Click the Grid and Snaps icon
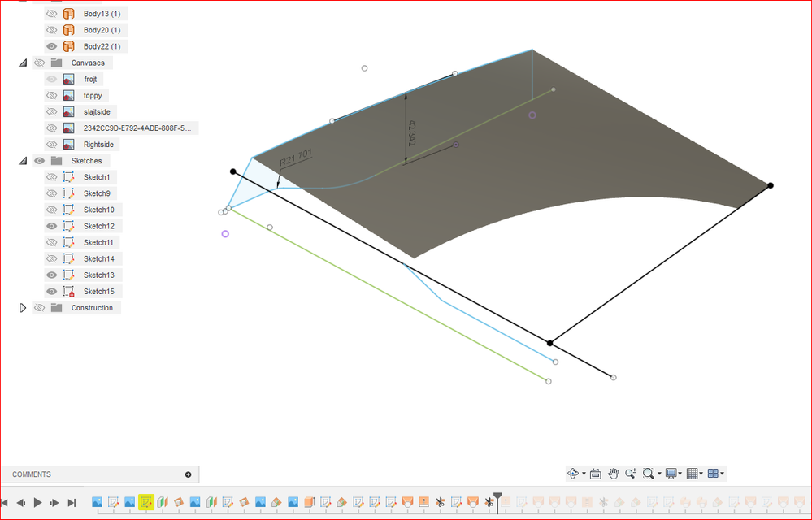 coord(692,474)
